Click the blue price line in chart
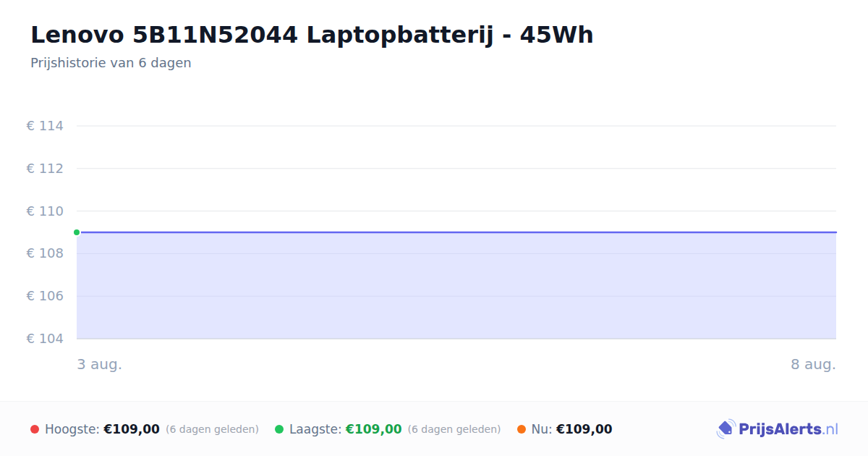Image resolution: width=868 pixels, height=456 pixels. coord(456,232)
